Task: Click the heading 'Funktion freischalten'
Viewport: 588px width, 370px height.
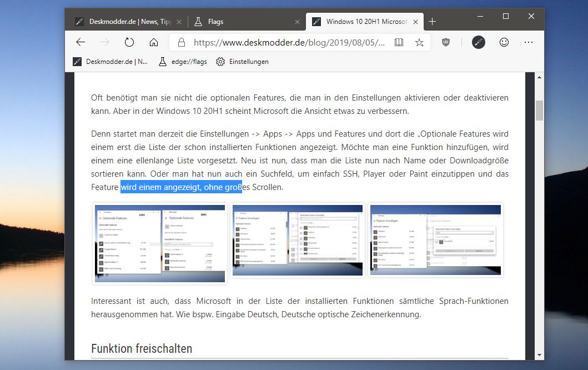Action: tap(142, 348)
